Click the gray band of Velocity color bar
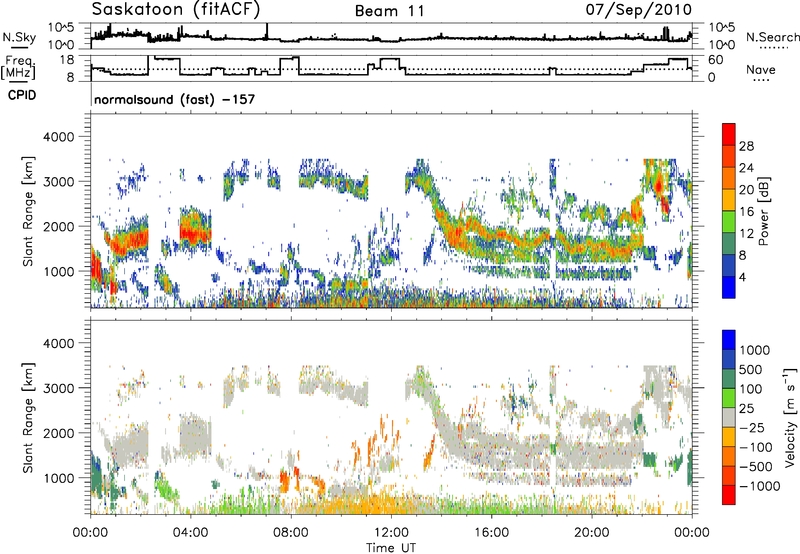This screenshot has height=554, width=800. point(729,418)
